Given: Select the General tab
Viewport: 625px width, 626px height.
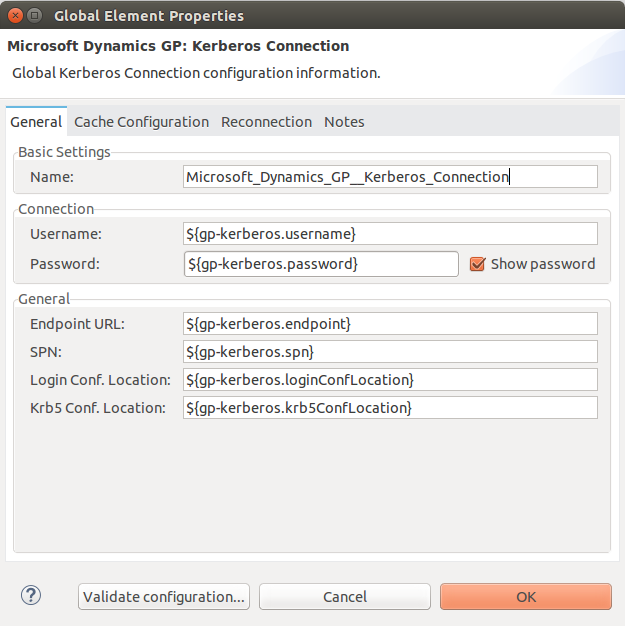Looking at the screenshot, I should 36,122.
